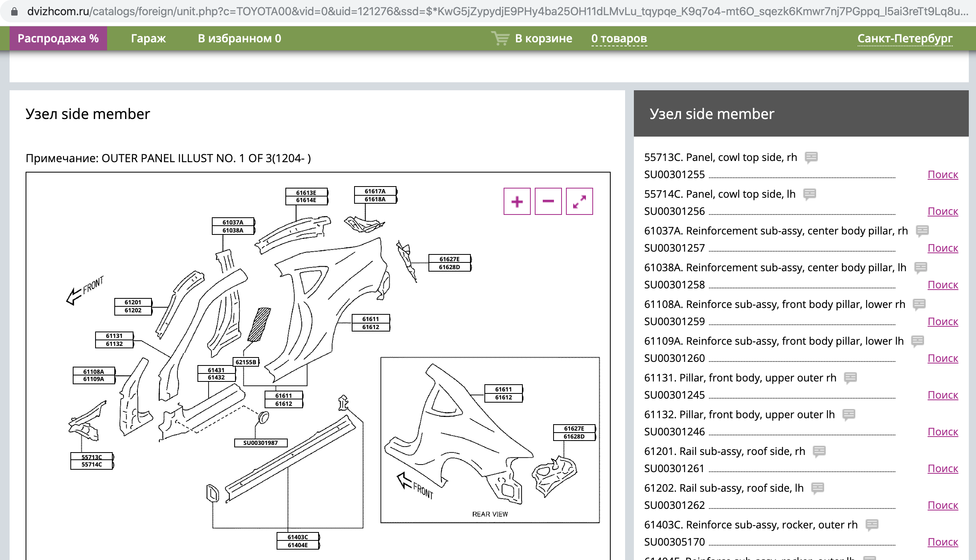Zoom in on the diagram with plus button

click(x=517, y=201)
